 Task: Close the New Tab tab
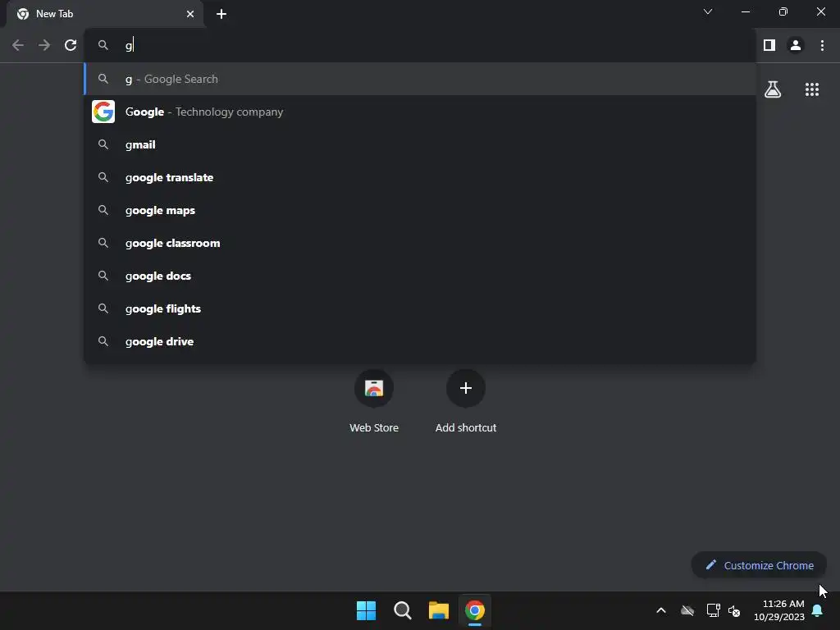coord(190,14)
